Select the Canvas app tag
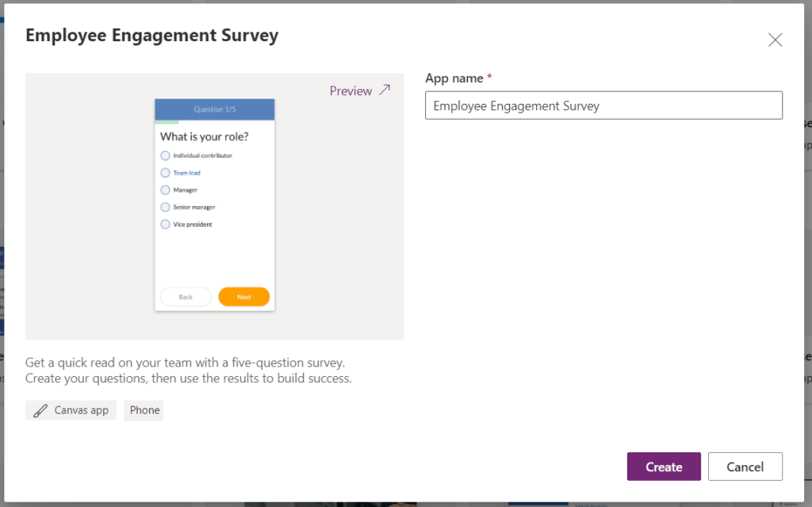812x507 pixels. point(71,410)
